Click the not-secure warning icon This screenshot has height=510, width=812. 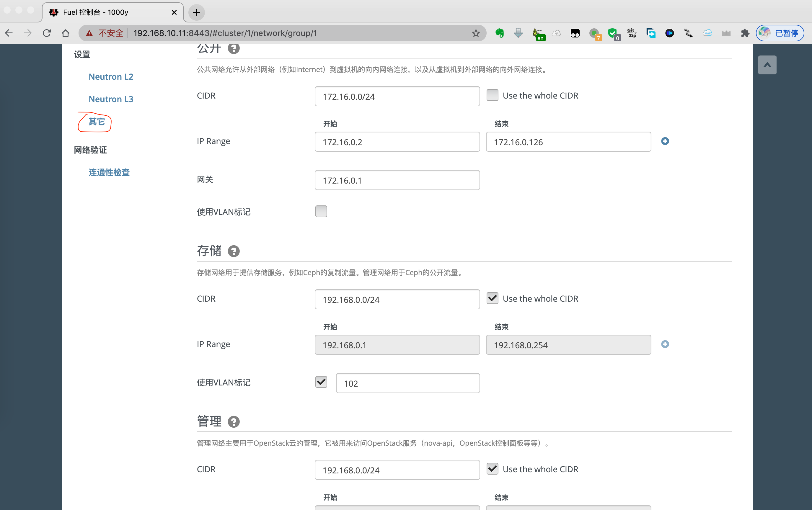click(x=89, y=33)
